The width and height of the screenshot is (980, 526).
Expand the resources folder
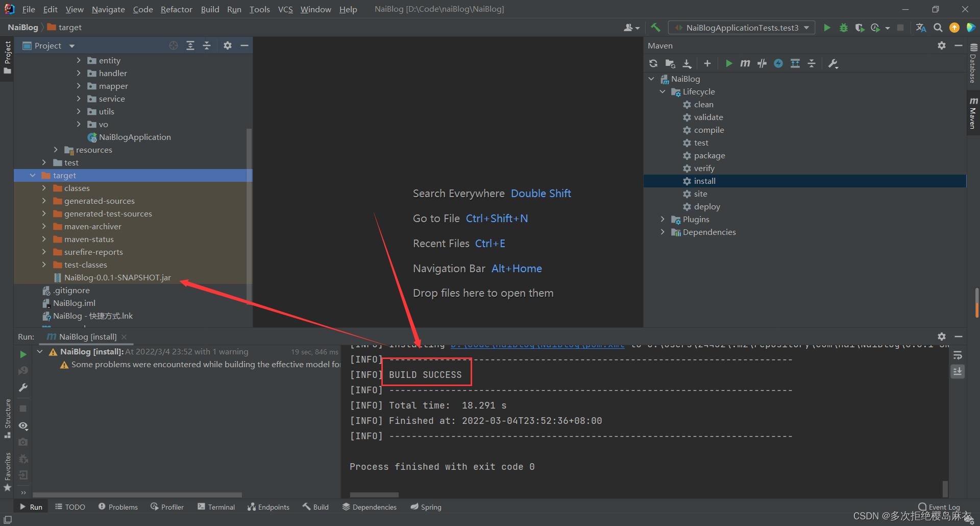(56, 150)
